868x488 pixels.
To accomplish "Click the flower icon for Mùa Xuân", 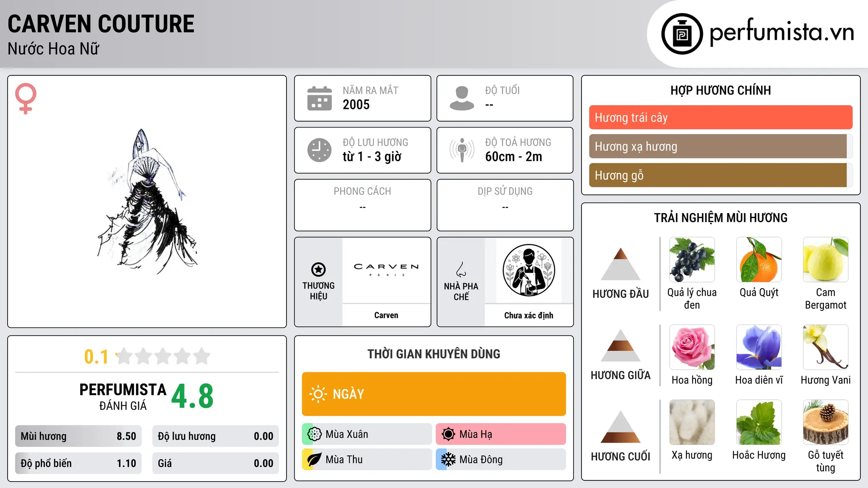I will coord(314,434).
